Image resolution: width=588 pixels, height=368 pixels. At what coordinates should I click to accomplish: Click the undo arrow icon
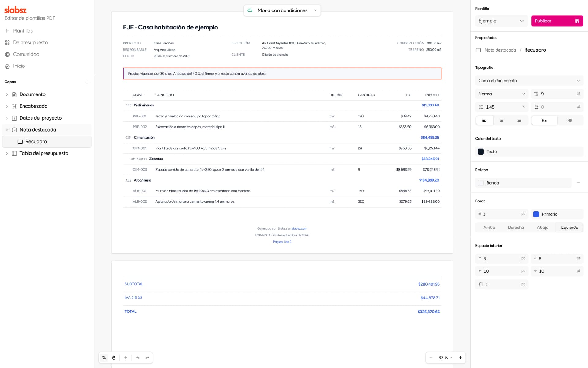tap(138, 358)
